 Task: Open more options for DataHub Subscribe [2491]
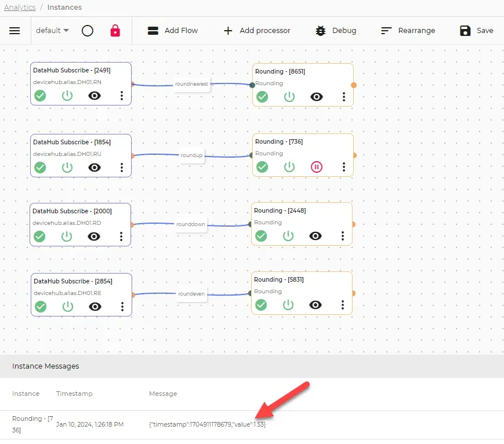(x=122, y=96)
